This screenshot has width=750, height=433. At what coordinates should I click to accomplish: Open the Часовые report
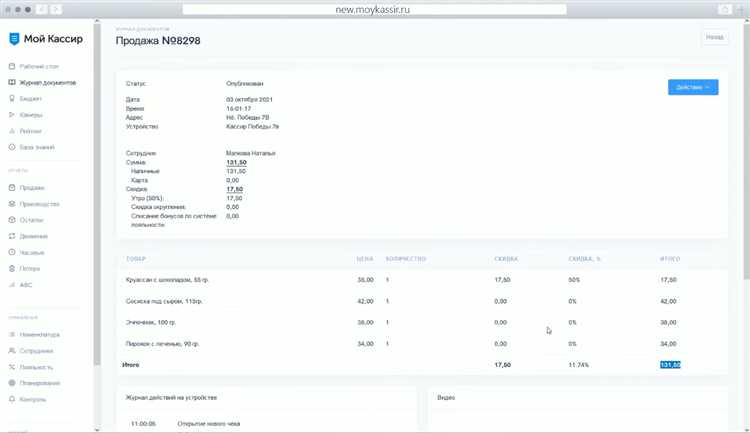33,252
